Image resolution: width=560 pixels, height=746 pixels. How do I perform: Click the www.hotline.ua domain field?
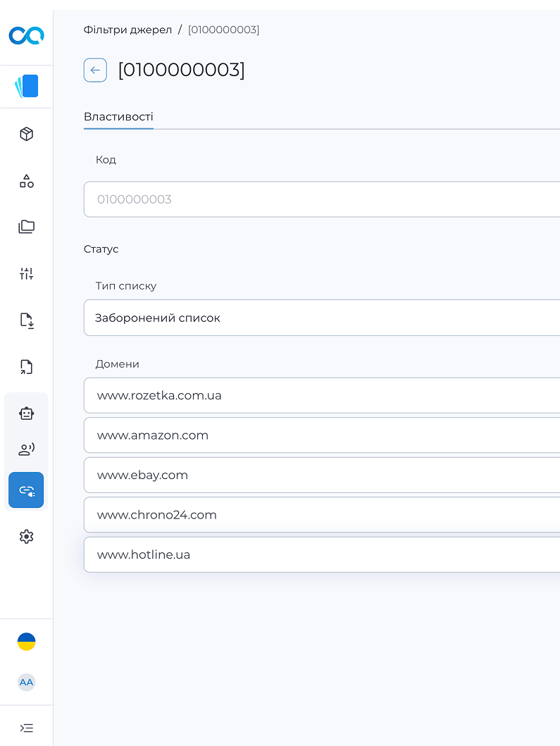coord(322,554)
